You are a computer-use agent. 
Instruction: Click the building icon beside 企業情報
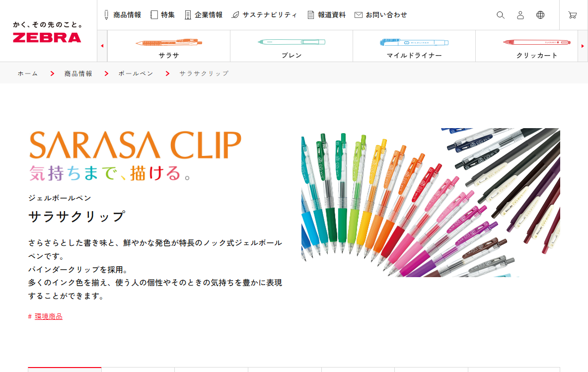click(188, 15)
